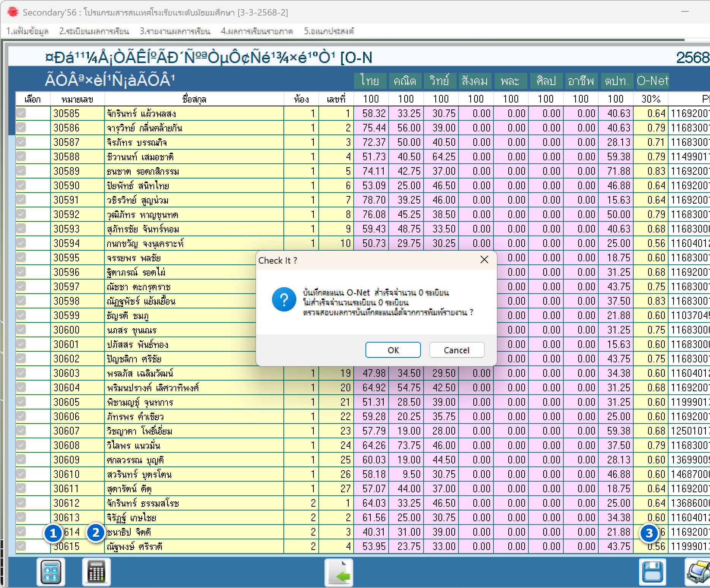Image resolution: width=710 pixels, height=588 pixels.
Task: Click the green arrow import document icon
Action: [338, 572]
